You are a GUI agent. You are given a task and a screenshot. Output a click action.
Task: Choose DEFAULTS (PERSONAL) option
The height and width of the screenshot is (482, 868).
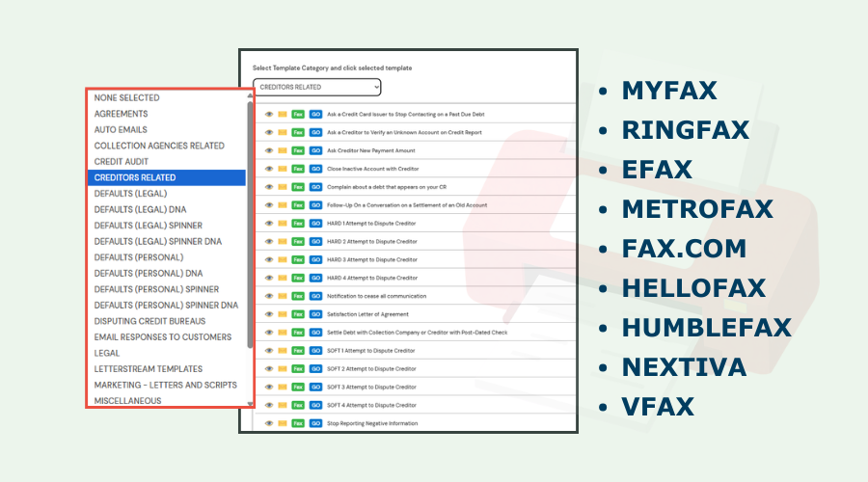[x=167, y=257]
